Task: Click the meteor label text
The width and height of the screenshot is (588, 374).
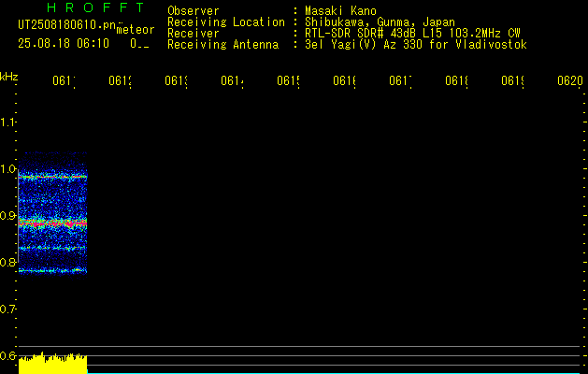Action: [x=136, y=30]
